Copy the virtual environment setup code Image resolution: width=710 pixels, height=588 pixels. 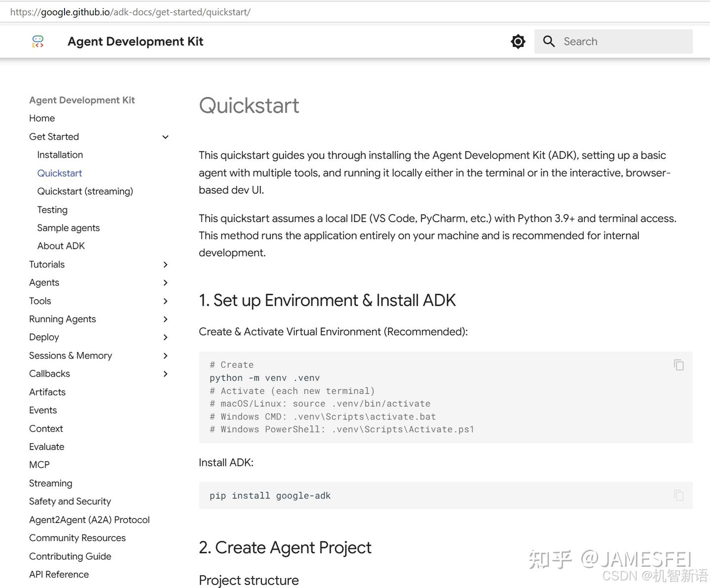pos(678,365)
